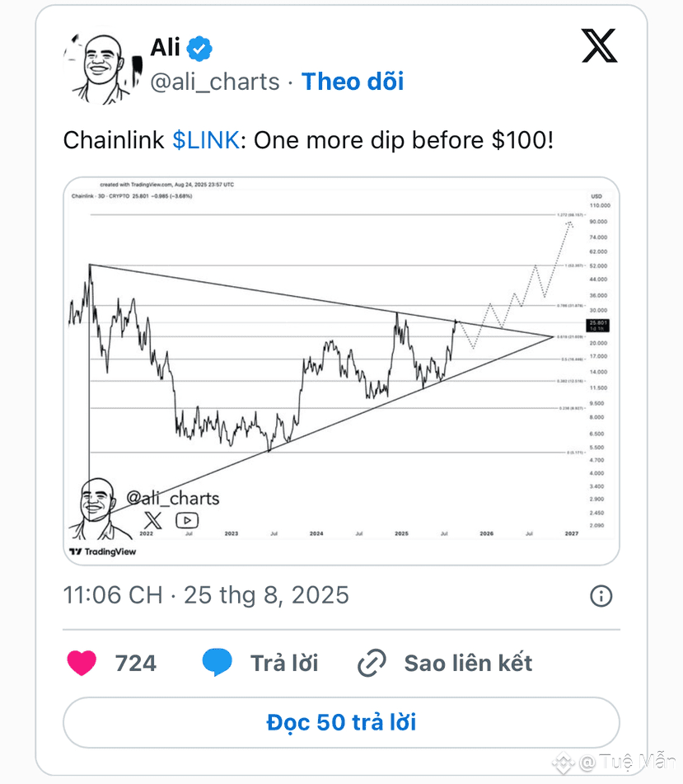The height and width of the screenshot is (784, 683).
Task: Click the blue verified badge next to Ali
Action: click(x=199, y=49)
